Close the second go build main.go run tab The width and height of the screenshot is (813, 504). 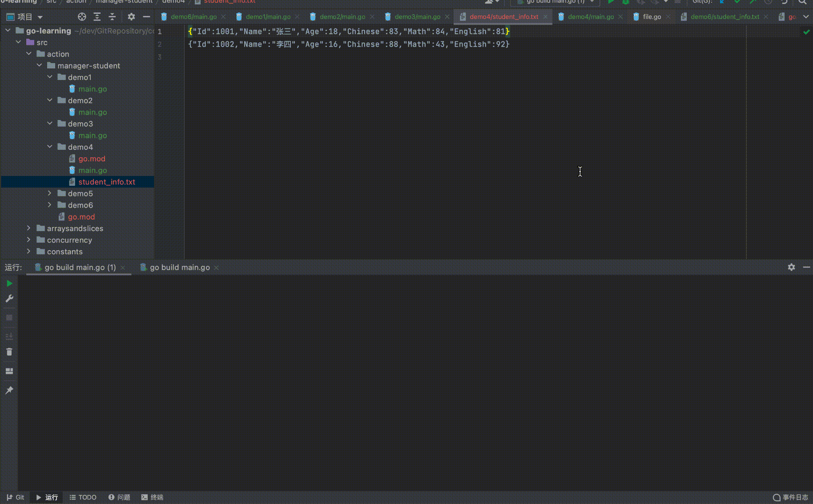click(216, 268)
